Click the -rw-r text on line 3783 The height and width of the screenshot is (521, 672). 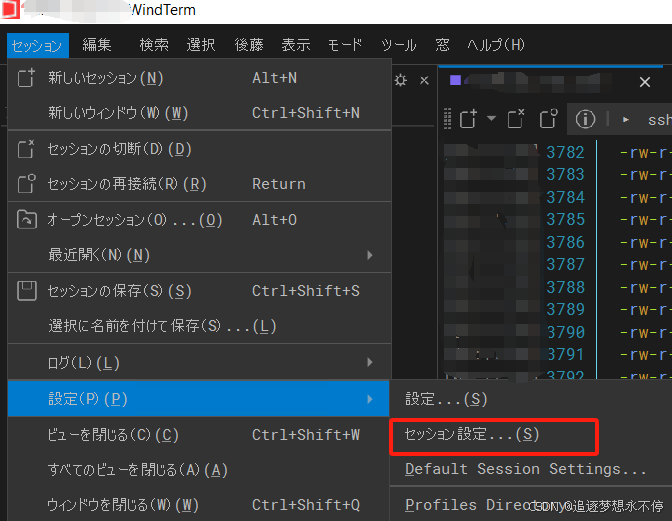coord(645,174)
